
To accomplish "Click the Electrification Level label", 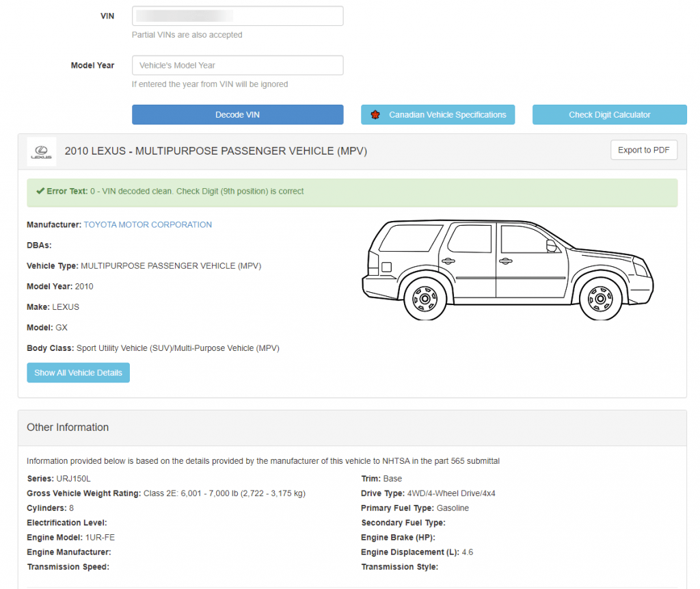I will (67, 523).
